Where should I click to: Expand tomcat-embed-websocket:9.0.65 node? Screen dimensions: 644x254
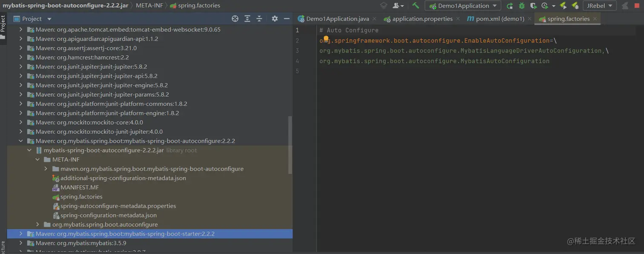[x=20, y=29]
